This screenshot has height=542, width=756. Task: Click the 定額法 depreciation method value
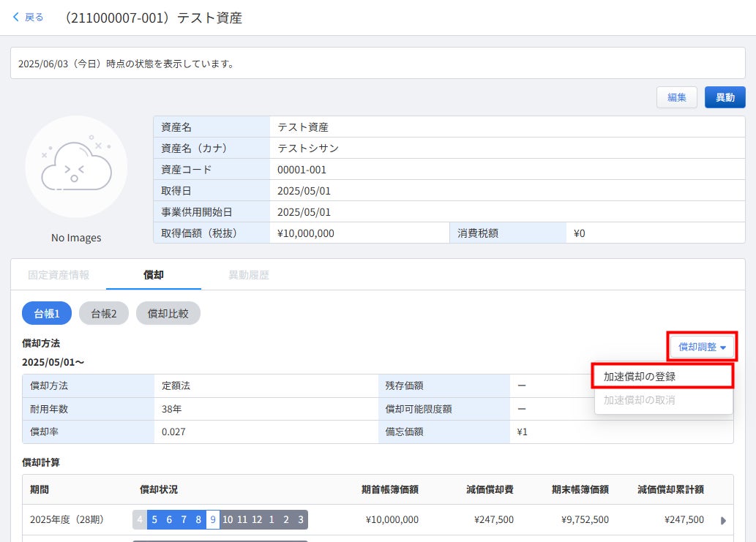176,386
